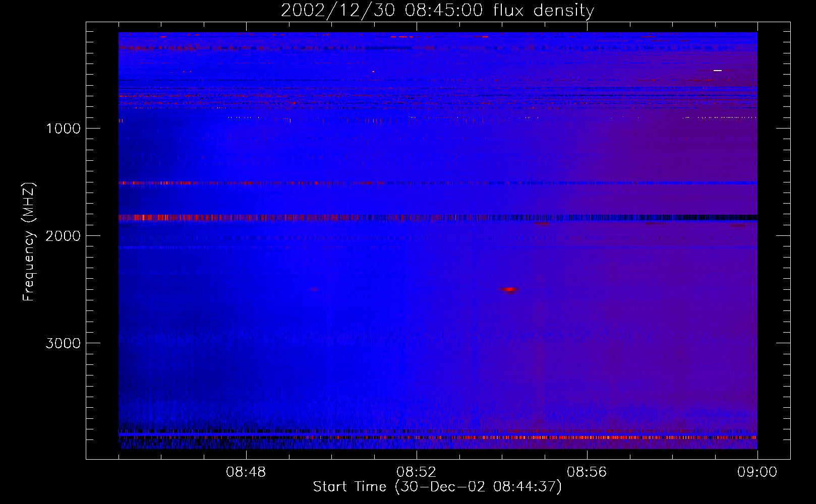
Task: Click the 3000 frequency tick label
Action: pyautogui.click(x=63, y=343)
